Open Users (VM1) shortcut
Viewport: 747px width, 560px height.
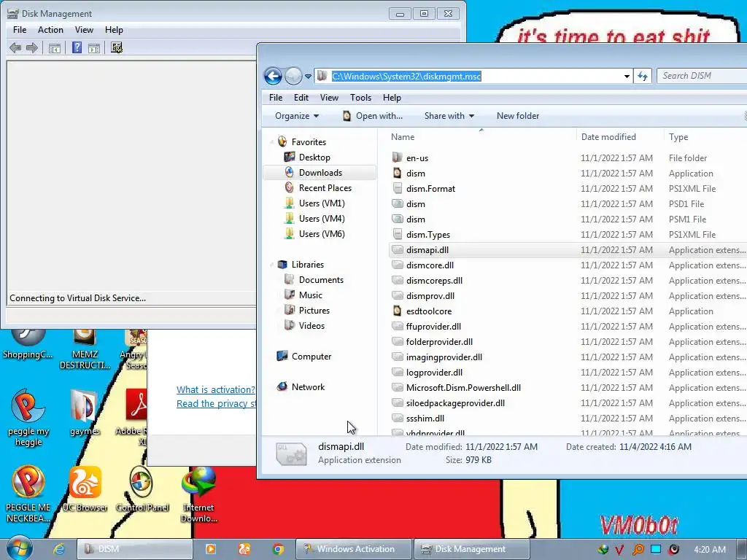tap(322, 203)
